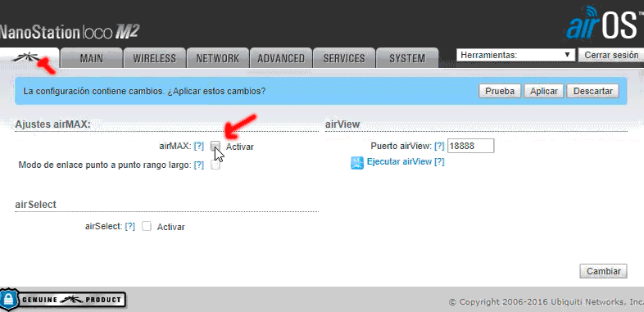Expand the Herramientas dropdown
Screen dimensions: 644x312
[515, 55]
